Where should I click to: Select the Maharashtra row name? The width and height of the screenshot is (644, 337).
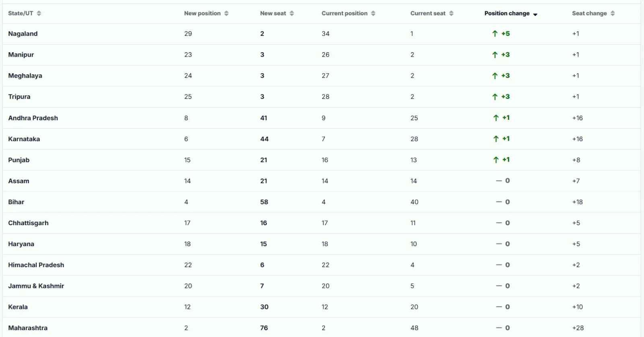pos(28,328)
